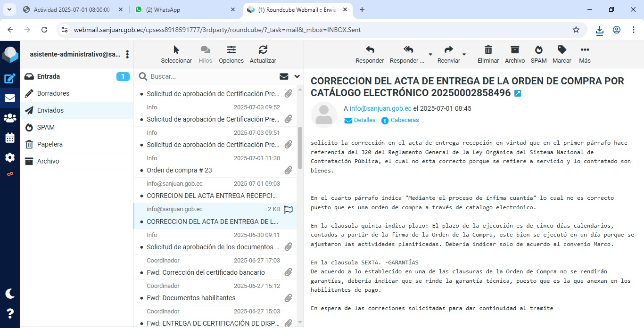
Task: Click the Responder reply icon
Action: [x=370, y=50]
